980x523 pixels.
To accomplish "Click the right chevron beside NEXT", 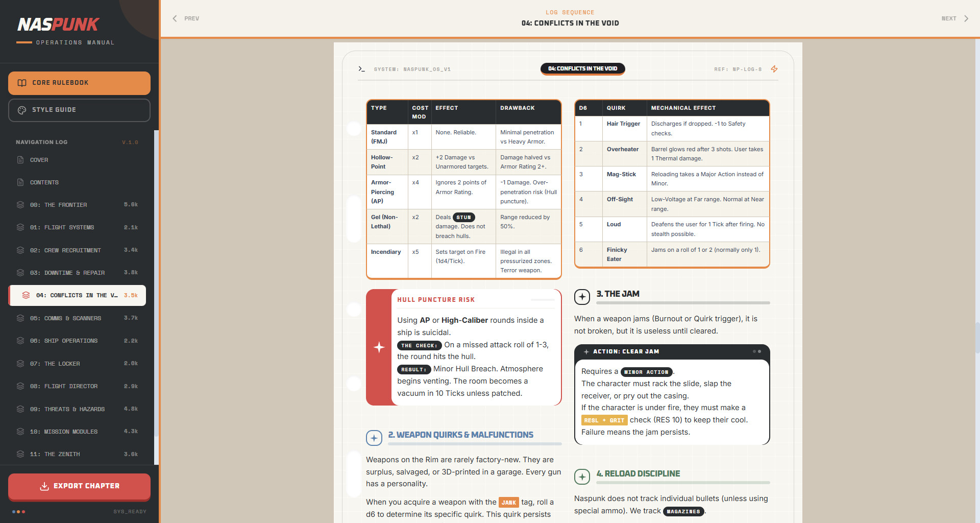I will [966, 18].
